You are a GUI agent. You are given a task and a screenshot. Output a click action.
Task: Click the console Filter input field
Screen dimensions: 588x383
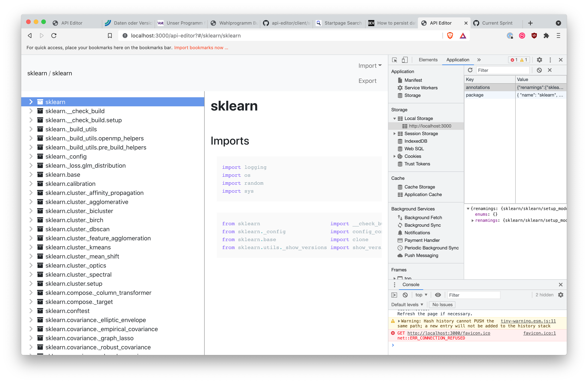point(473,295)
